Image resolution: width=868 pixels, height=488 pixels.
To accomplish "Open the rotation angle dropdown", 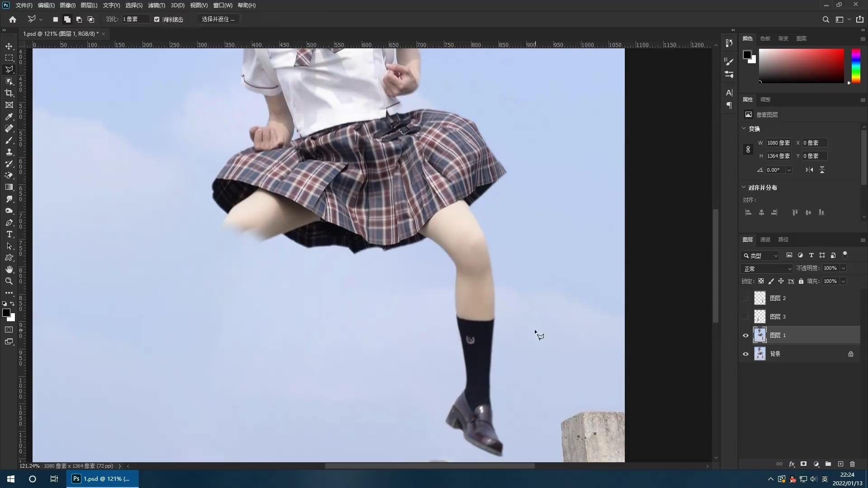I will click(x=789, y=170).
